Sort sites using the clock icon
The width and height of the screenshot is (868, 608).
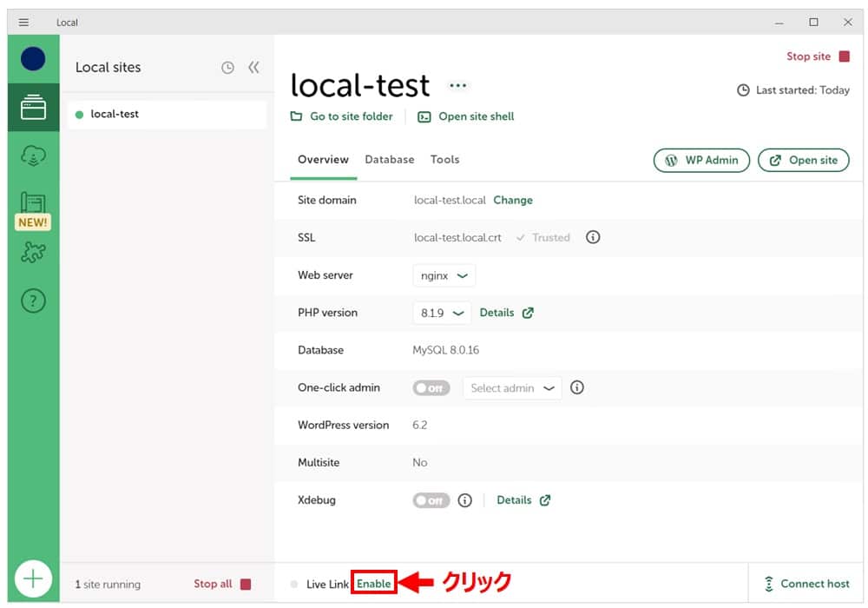pyautogui.click(x=227, y=68)
